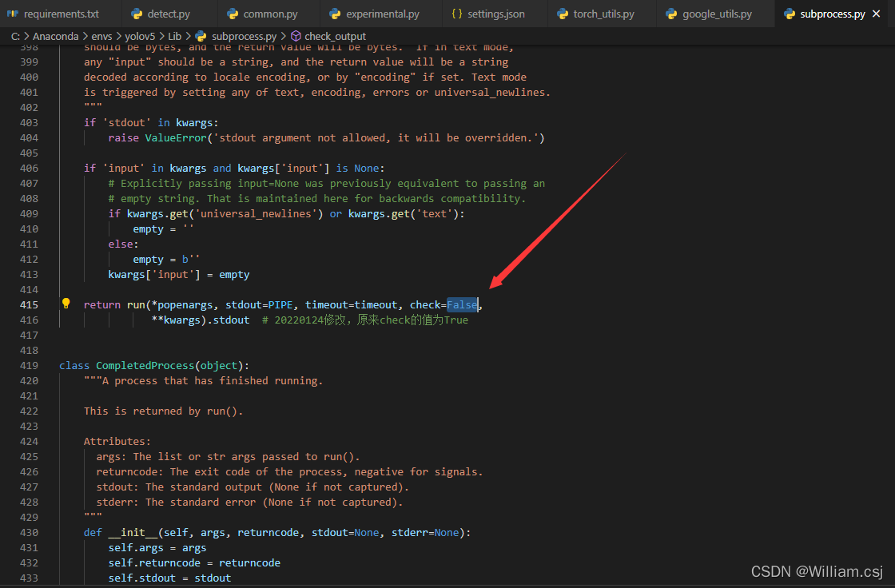The width and height of the screenshot is (895, 588).
Task: Close the subprocess.py tab
Action: 876,13
